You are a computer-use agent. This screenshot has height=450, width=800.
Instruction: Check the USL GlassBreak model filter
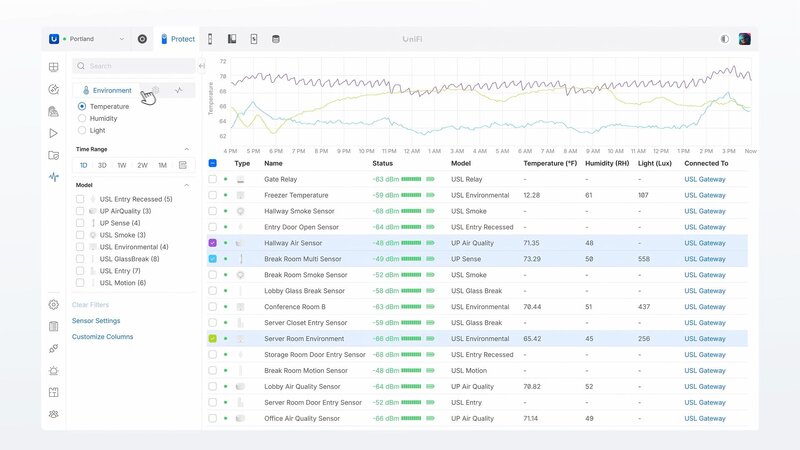coord(80,259)
